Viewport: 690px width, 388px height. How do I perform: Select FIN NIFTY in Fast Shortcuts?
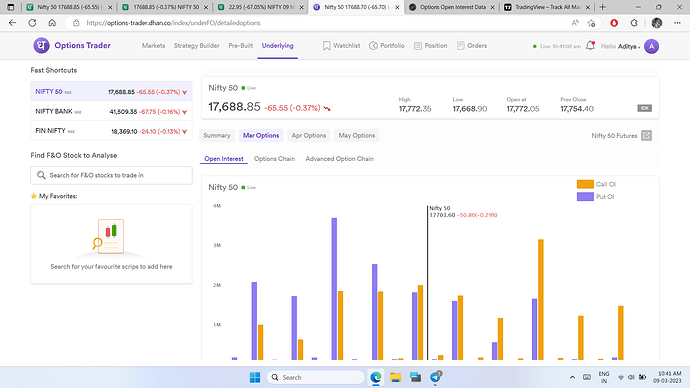[x=111, y=131]
